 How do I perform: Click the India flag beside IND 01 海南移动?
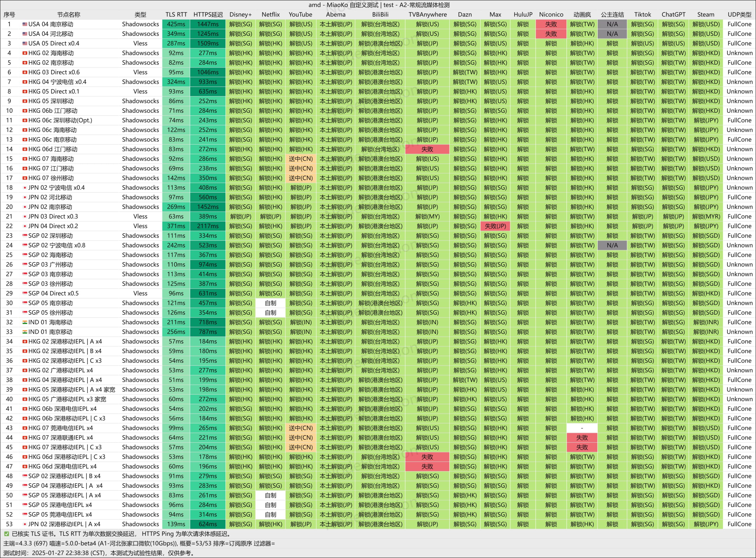[x=25, y=322]
